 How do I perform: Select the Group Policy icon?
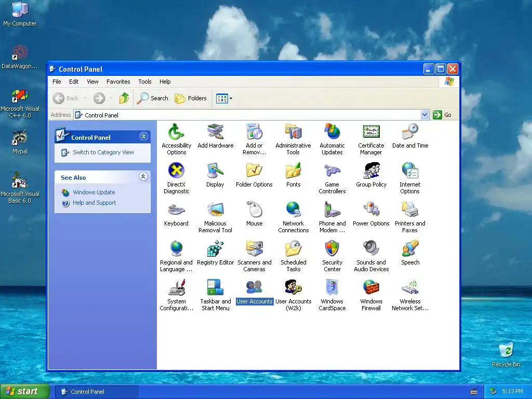371,170
